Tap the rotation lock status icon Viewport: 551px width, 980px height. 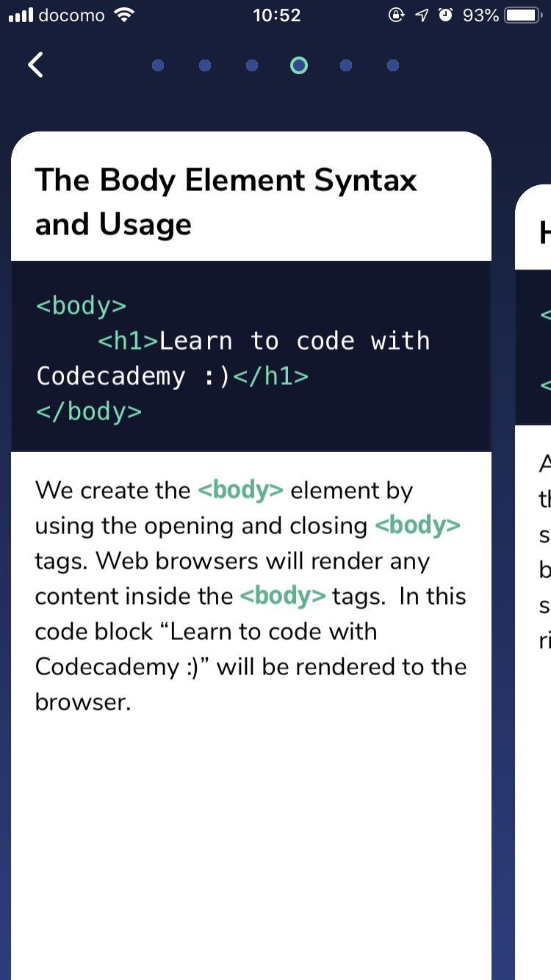click(397, 15)
